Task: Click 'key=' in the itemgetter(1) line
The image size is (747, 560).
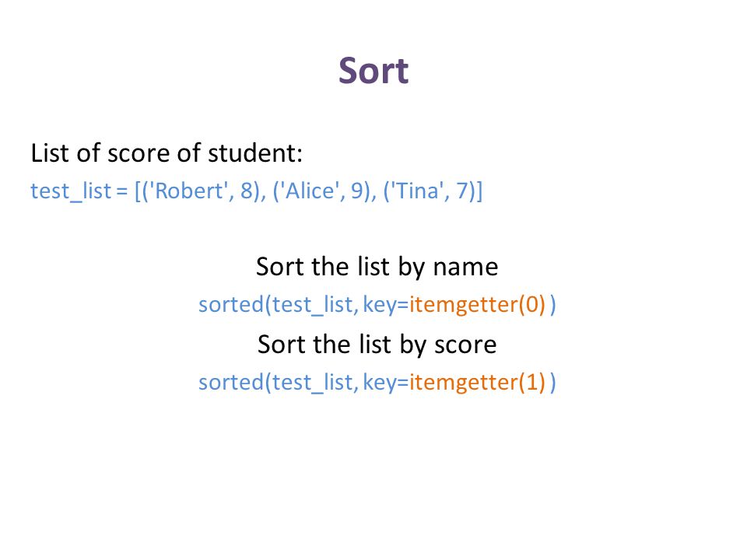Action: tap(386, 383)
